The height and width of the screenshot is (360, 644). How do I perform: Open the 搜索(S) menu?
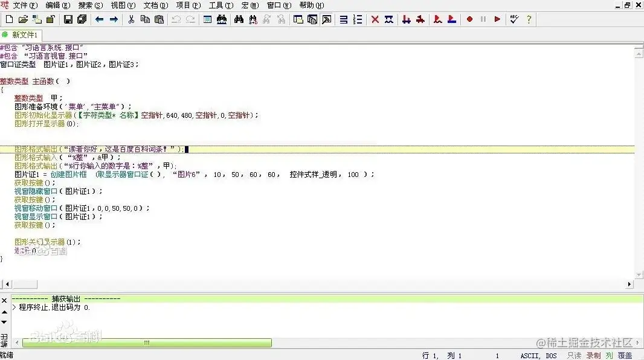pos(91,5)
